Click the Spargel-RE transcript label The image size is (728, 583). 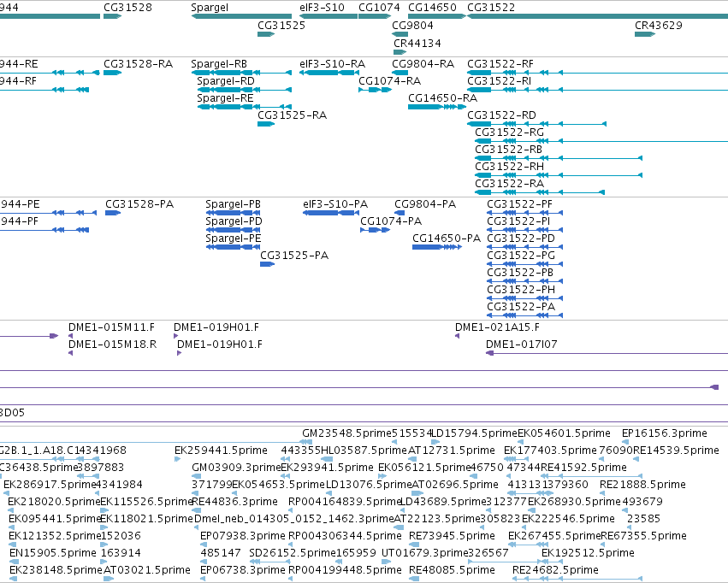[x=225, y=97]
